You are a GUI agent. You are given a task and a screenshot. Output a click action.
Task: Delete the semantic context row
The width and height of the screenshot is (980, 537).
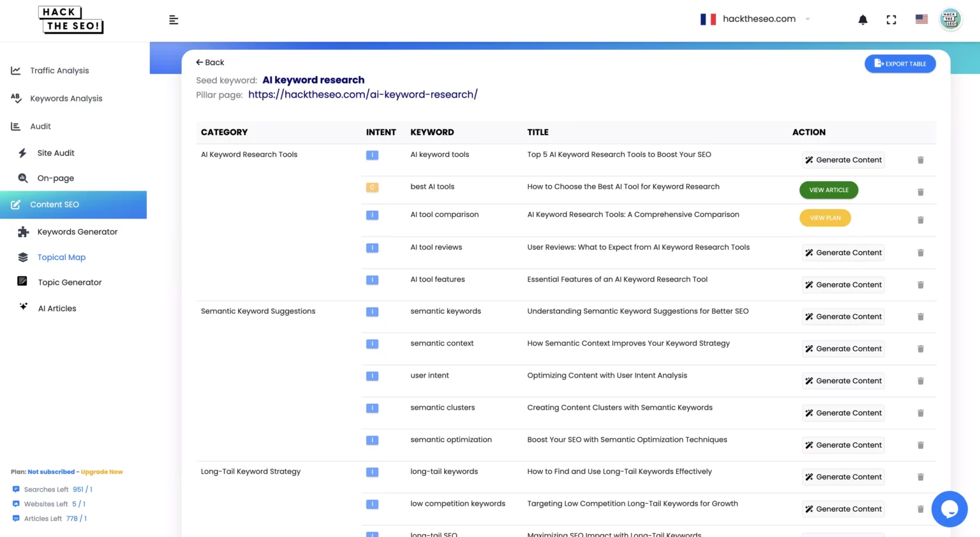point(920,349)
